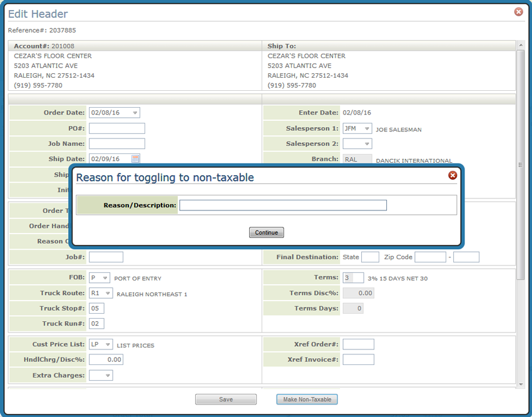
Task: Open the Extra Charges dropdown
Action: pos(108,376)
